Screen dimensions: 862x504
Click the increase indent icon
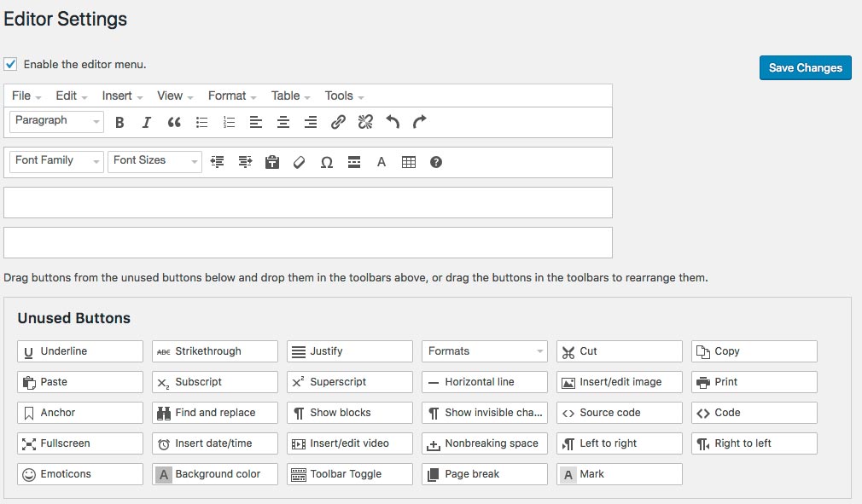click(x=245, y=162)
